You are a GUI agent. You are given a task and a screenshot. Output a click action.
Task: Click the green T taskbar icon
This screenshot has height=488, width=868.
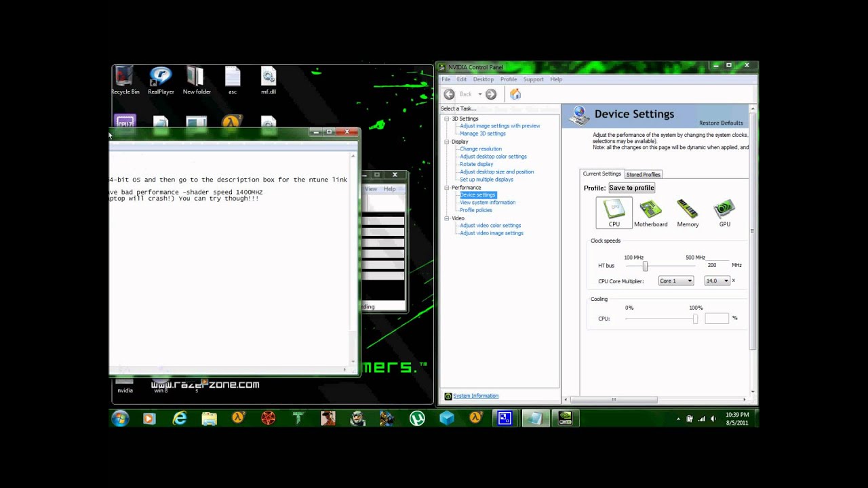click(298, 418)
